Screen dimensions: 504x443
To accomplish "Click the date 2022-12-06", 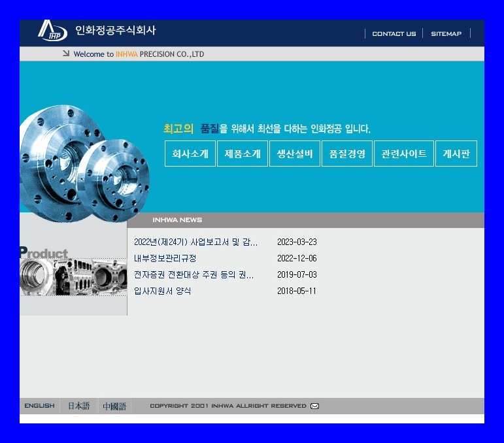I will pos(297,258).
